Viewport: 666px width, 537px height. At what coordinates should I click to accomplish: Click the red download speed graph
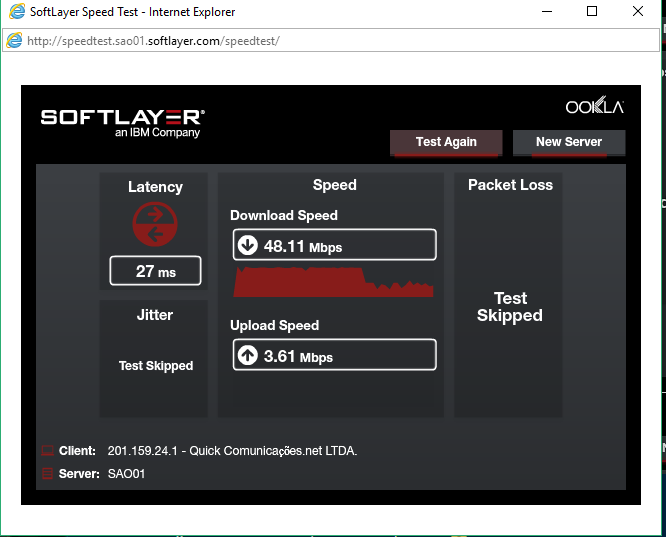coord(333,283)
